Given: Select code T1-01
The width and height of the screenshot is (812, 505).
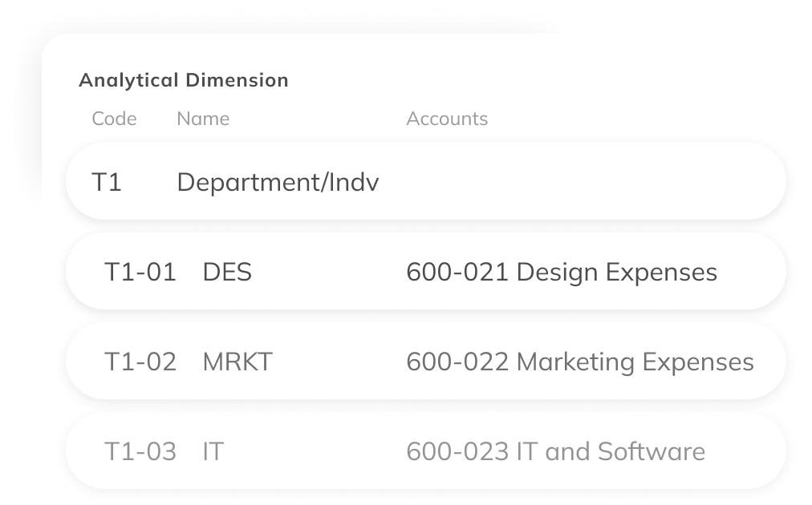Looking at the screenshot, I should click(x=140, y=273).
